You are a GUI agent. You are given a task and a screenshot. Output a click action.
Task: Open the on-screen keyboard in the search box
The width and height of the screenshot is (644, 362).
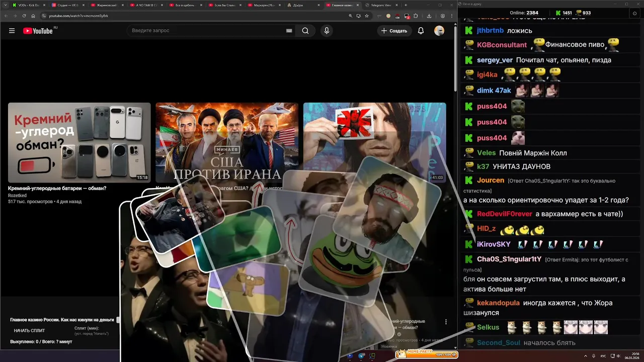click(289, 31)
